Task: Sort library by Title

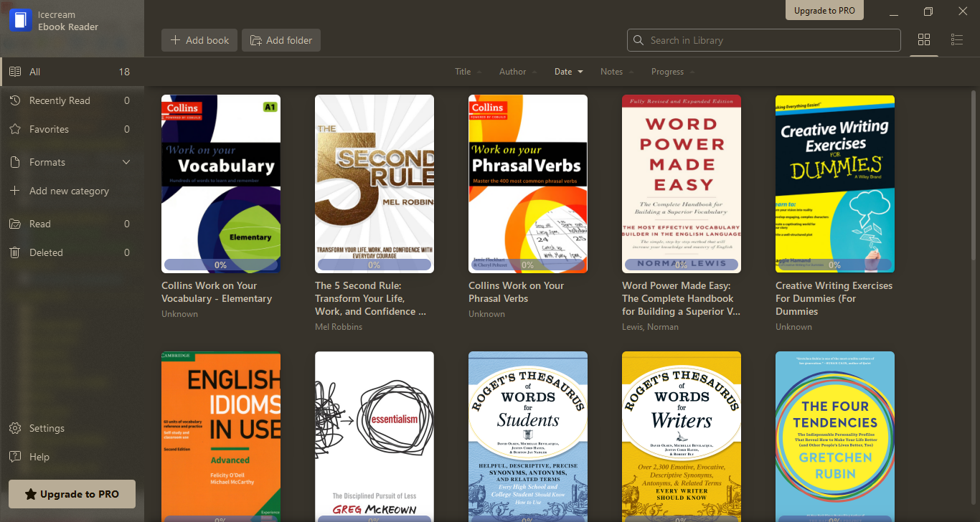Action: [x=468, y=72]
